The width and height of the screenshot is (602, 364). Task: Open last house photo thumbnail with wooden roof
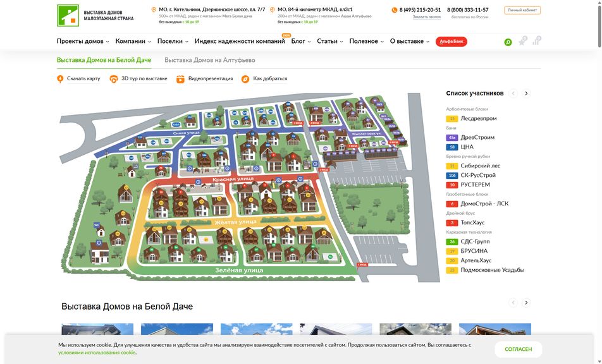[x=495, y=330]
